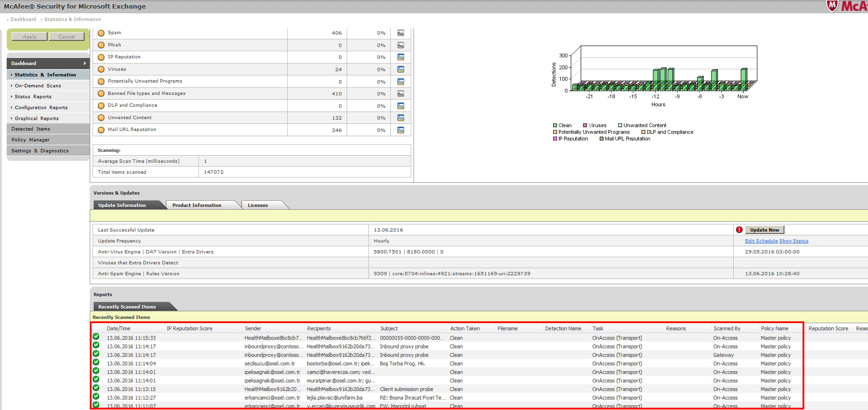Click green clean status icon at 11:13:15
Image resolution: width=868 pixels, height=410 pixels.
(x=96, y=388)
